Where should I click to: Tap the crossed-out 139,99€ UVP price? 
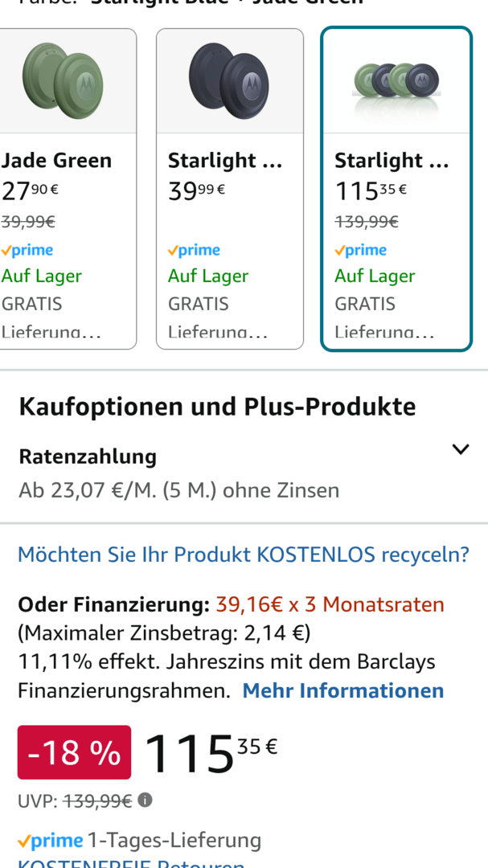97,800
